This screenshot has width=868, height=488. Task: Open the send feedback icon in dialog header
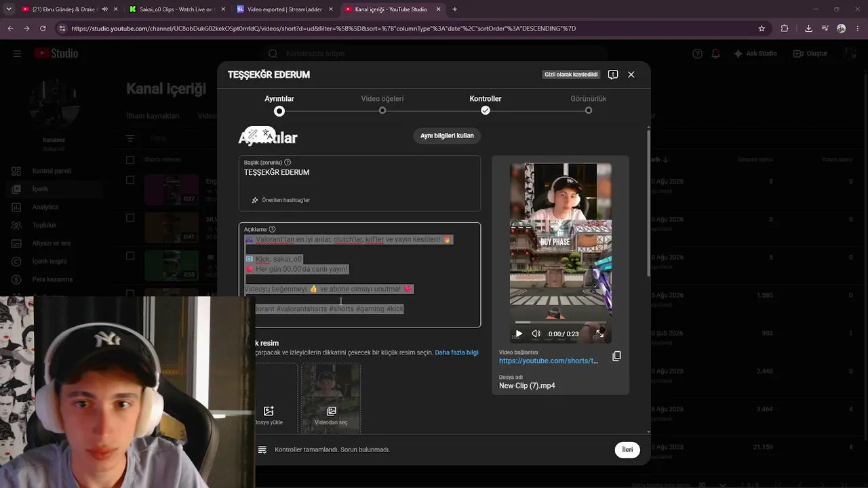pyautogui.click(x=613, y=75)
